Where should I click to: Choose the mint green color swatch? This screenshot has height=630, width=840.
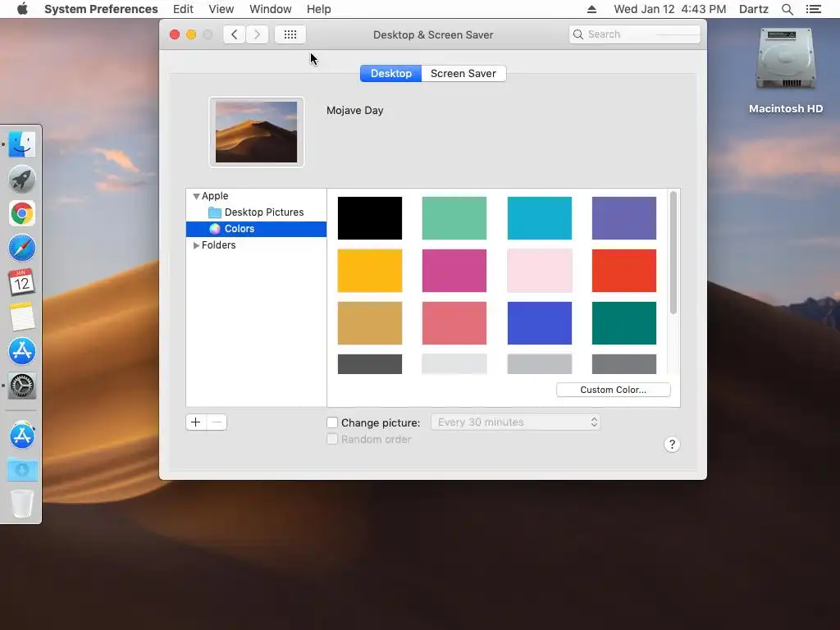pyautogui.click(x=454, y=218)
